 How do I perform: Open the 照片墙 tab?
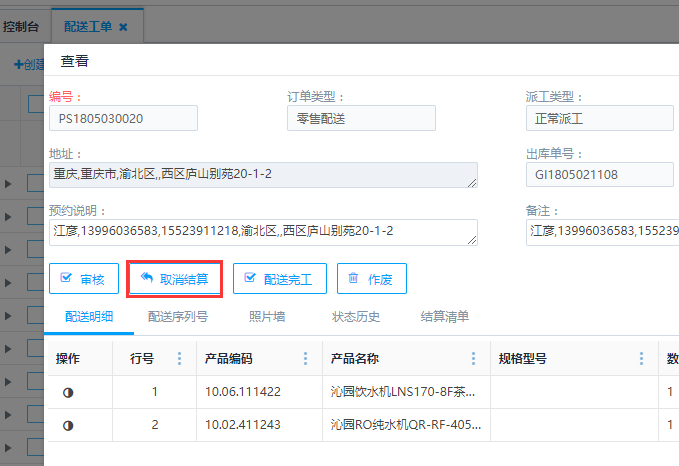click(267, 317)
